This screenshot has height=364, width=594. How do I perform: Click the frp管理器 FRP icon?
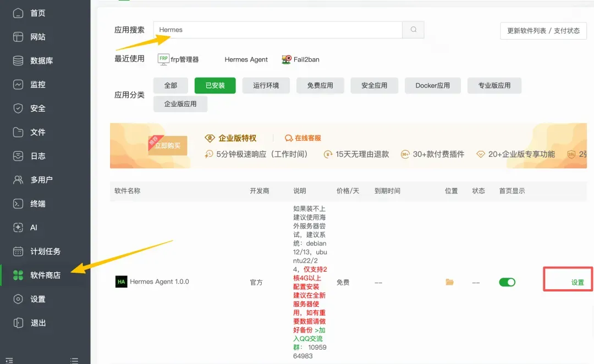tap(163, 59)
